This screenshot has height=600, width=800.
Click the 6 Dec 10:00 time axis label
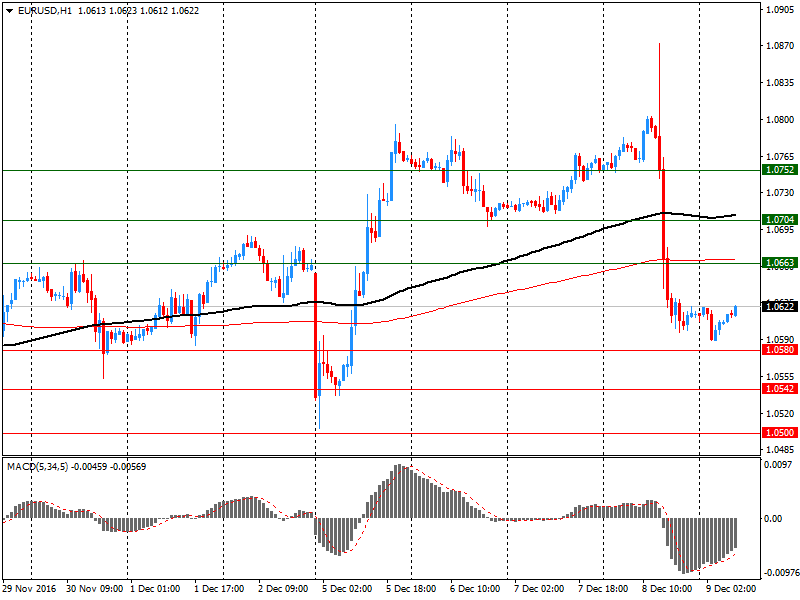click(x=475, y=589)
